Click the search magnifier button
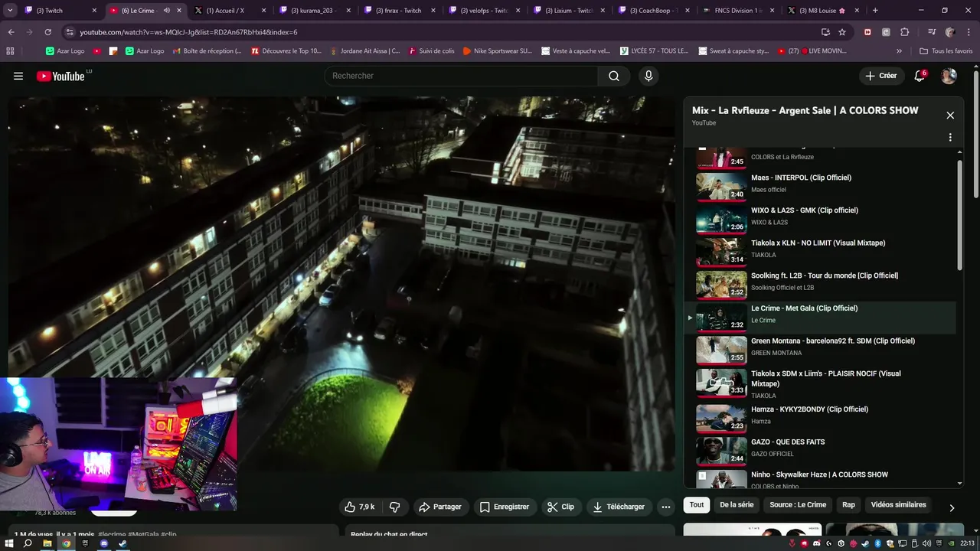Screen dimensions: 980x551 tap(614, 76)
